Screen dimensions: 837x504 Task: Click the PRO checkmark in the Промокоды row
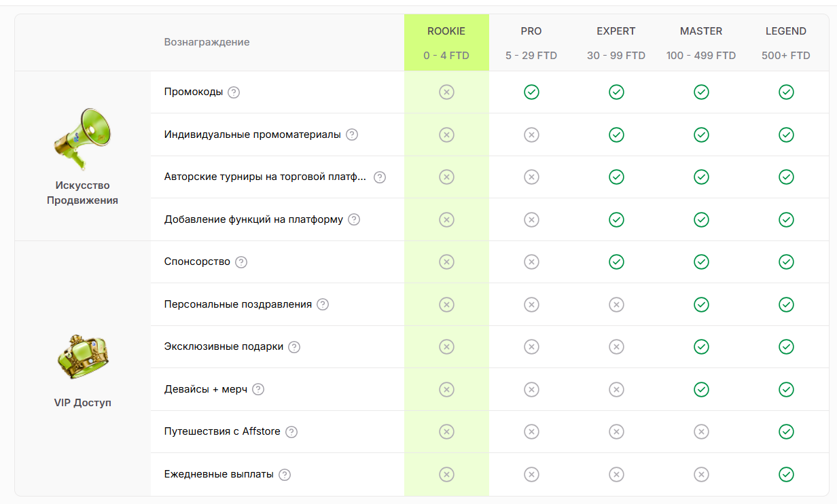point(531,92)
